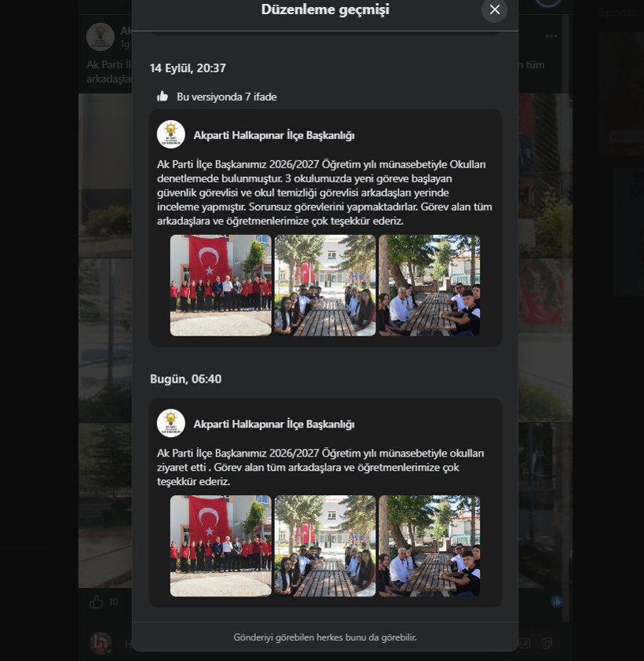Click the edited post text in the Bugün version
This screenshot has height=661, width=644.
[320, 467]
